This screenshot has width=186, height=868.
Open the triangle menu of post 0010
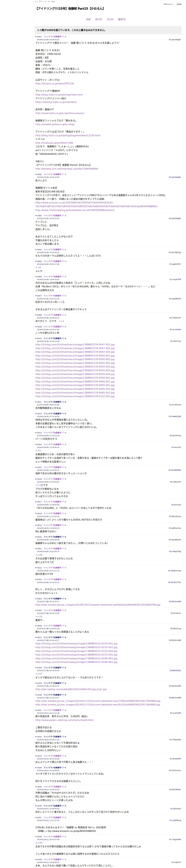pyautogui.click(x=36, y=338)
